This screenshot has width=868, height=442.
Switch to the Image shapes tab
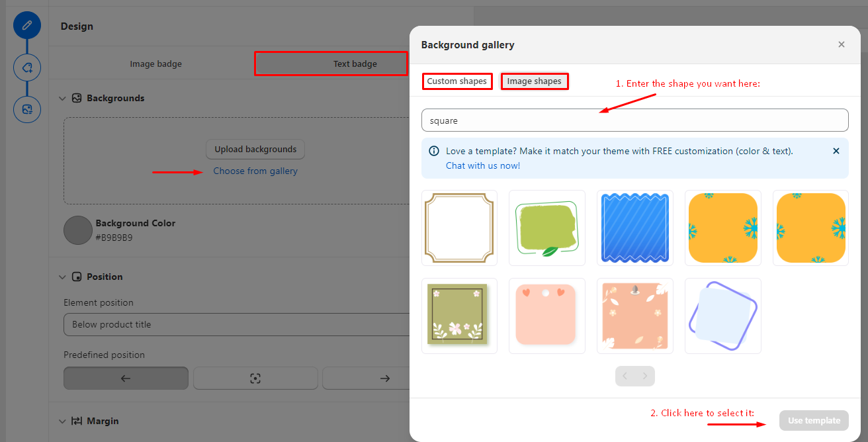(x=534, y=81)
